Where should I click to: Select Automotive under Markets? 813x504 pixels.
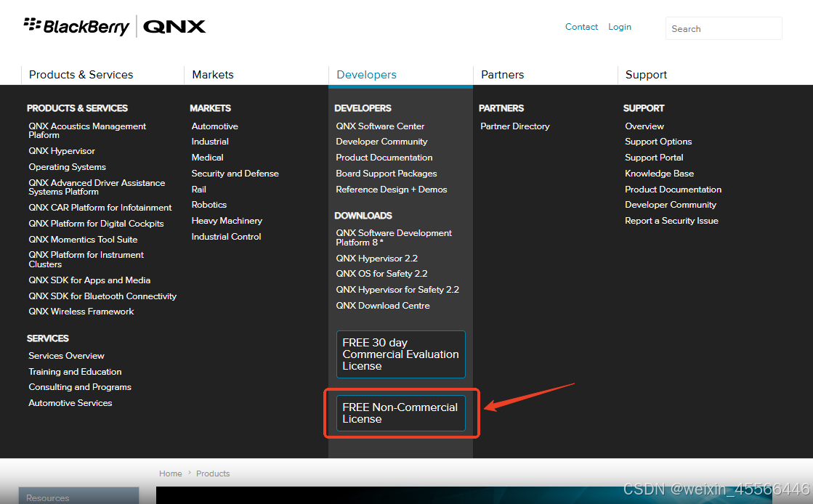(x=214, y=126)
